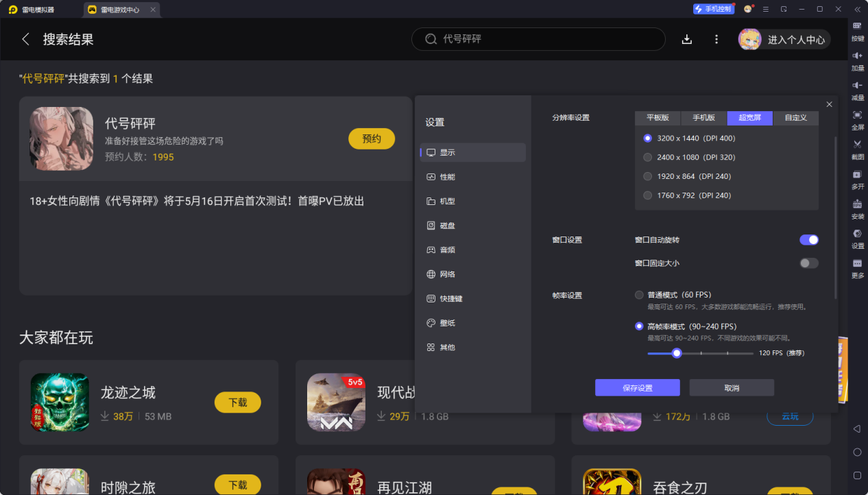Image resolution: width=868 pixels, height=495 pixels.
Task: Open the 显示 settings section
Action: click(x=473, y=152)
